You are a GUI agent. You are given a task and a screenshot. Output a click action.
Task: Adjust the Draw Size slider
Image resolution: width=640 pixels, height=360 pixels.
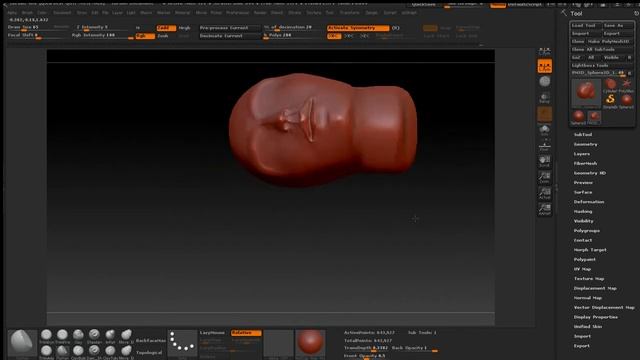point(38,28)
